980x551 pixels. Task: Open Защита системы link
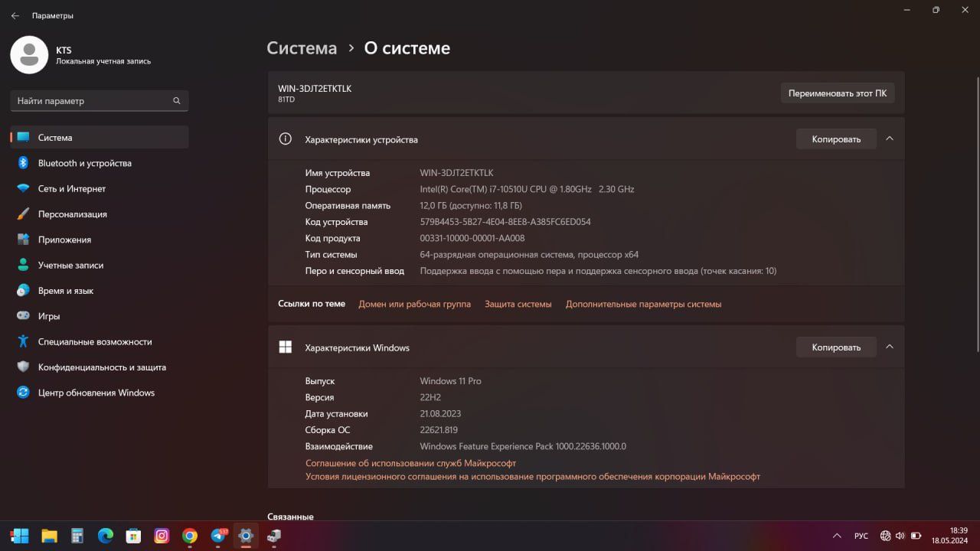[518, 304]
